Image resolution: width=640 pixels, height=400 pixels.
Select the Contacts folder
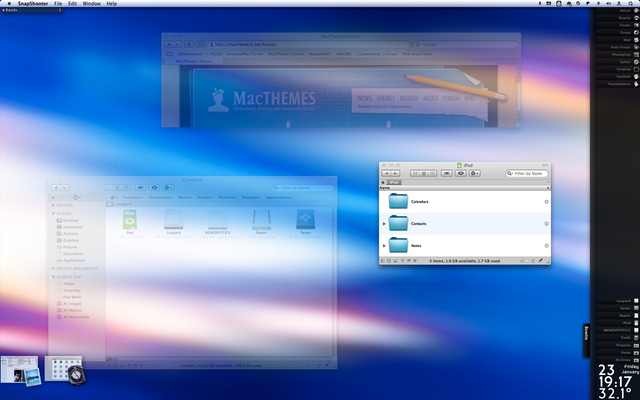pyautogui.click(x=465, y=224)
